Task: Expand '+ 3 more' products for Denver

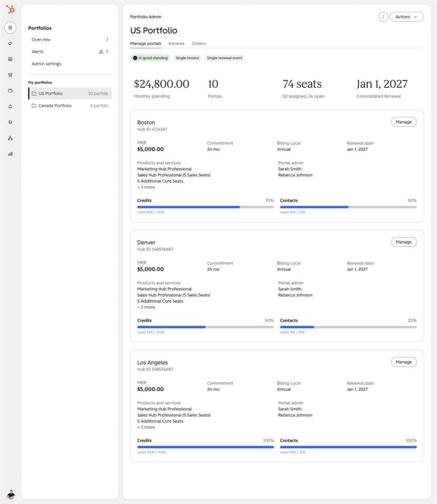Action: 146,307
